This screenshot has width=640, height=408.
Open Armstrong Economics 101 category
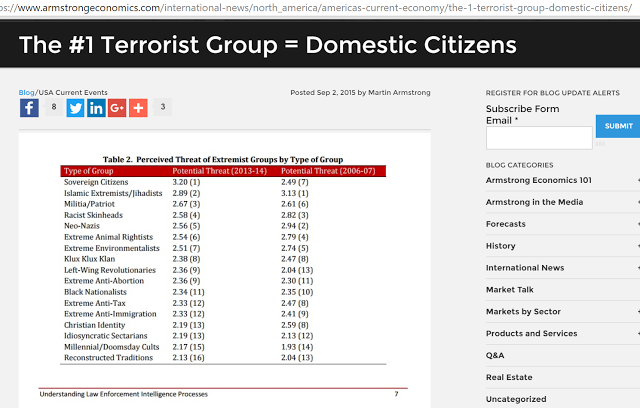pyautogui.click(x=538, y=180)
